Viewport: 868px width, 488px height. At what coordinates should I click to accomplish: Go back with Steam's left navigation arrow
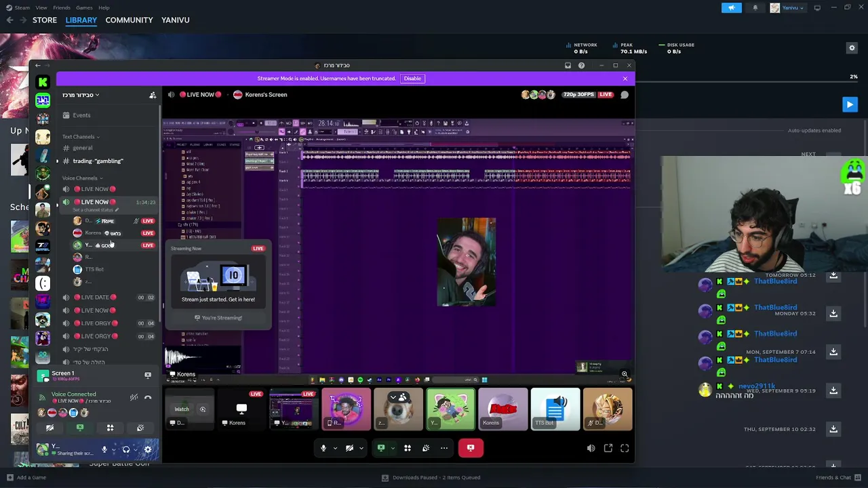pos(10,20)
